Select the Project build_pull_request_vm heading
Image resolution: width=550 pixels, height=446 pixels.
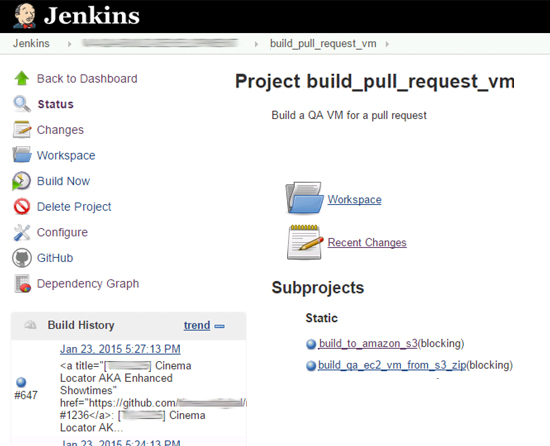click(375, 81)
